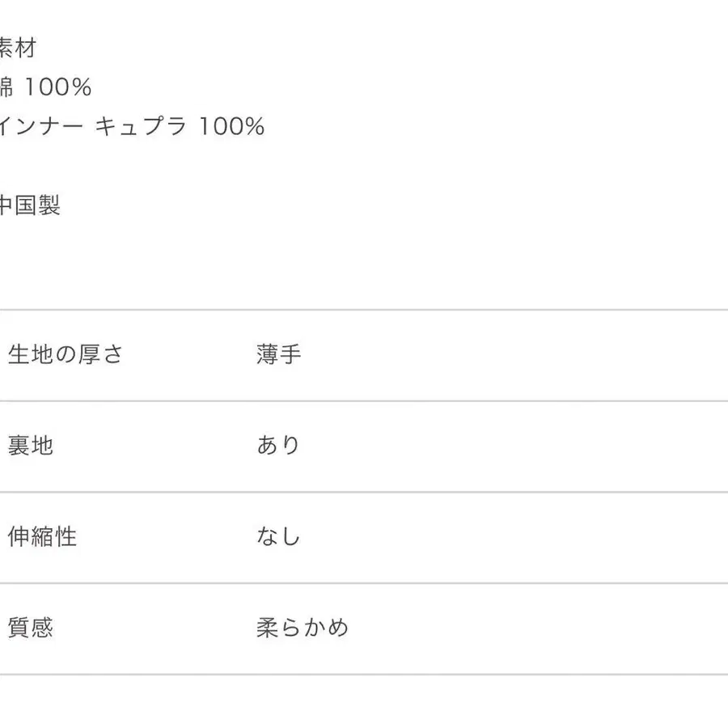The image size is (728, 728).
Task: Click the 裏地 row label
Action: coord(31,445)
